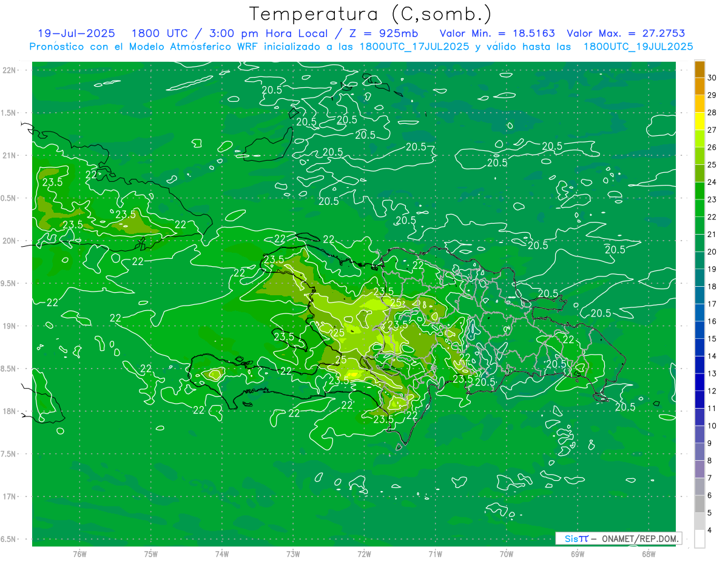Click the colorbar label '30'
Viewport: 728px width, 562px height.
click(712, 78)
